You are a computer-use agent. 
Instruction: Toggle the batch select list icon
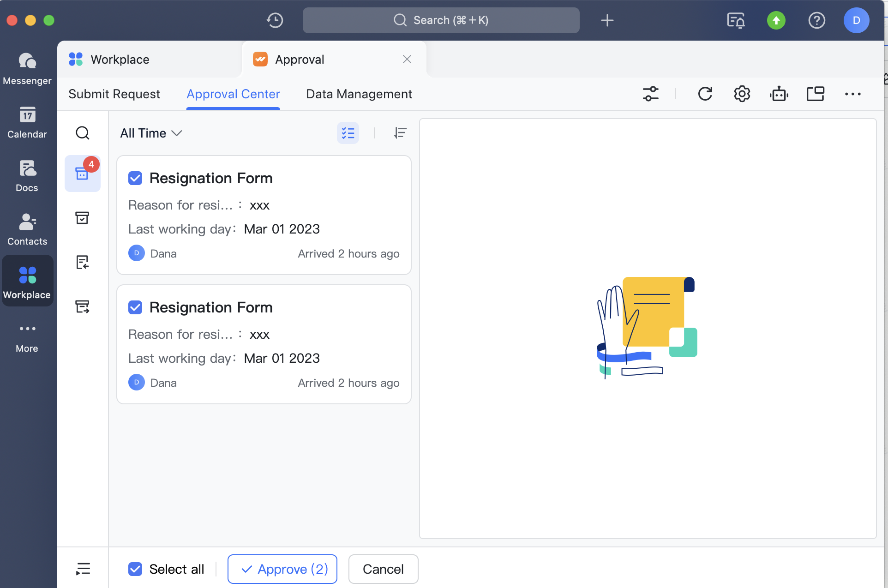tap(348, 133)
